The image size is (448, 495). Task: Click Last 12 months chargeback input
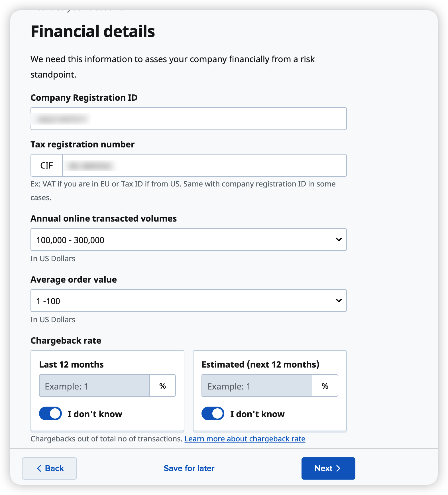point(94,386)
